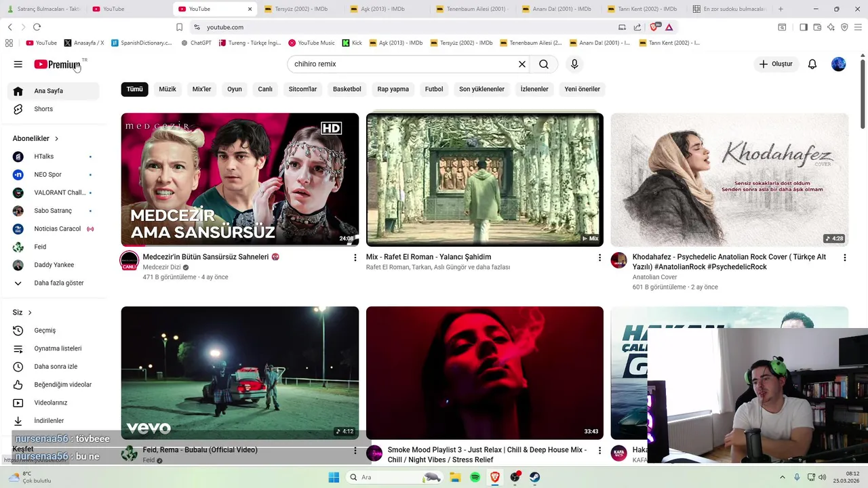The image size is (868, 488).
Task: Play the Khodahafez cover thumbnail
Action: (x=730, y=180)
